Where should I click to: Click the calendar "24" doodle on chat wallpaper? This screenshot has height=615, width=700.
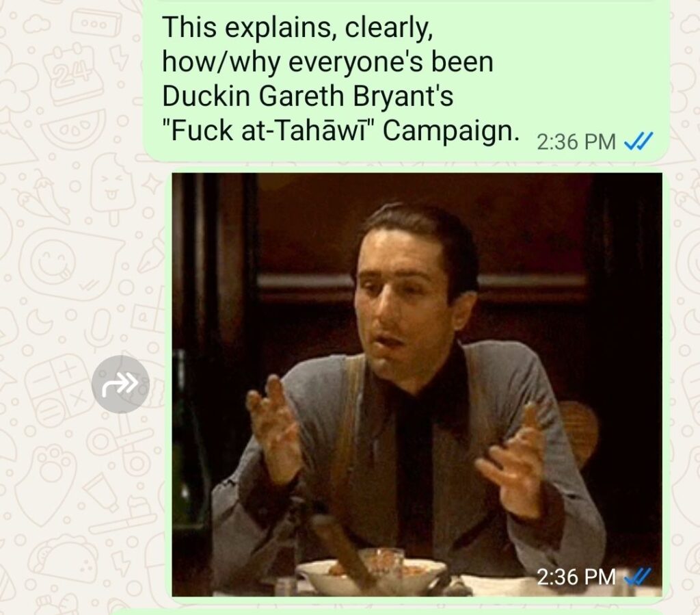pos(74,71)
